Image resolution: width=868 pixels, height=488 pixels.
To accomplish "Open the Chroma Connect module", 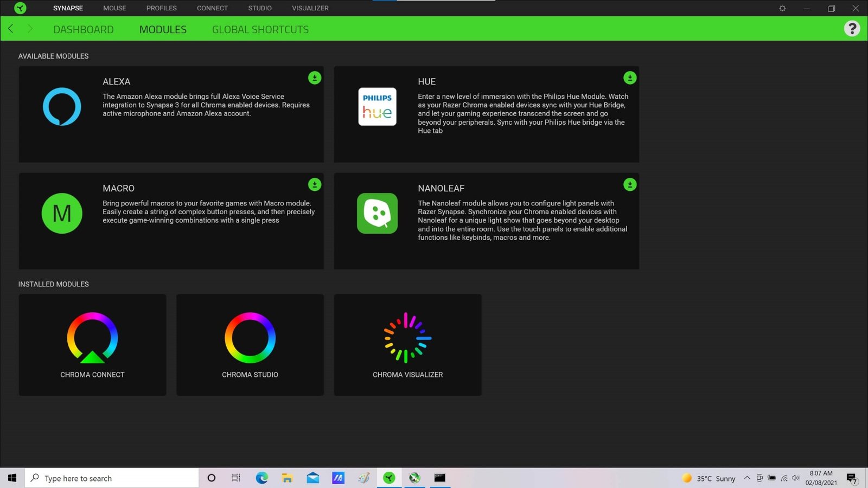I will pos(92,344).
